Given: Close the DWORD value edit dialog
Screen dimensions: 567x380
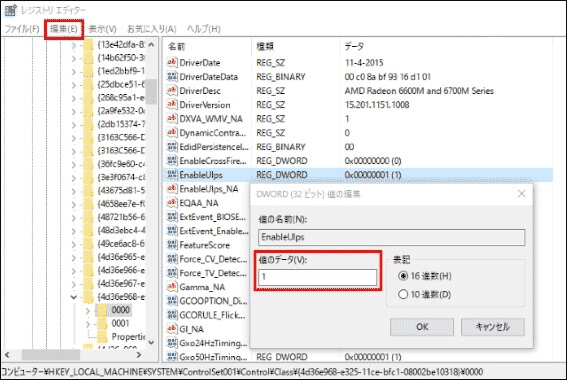Looking at the screenshot, I should [521, 194].
